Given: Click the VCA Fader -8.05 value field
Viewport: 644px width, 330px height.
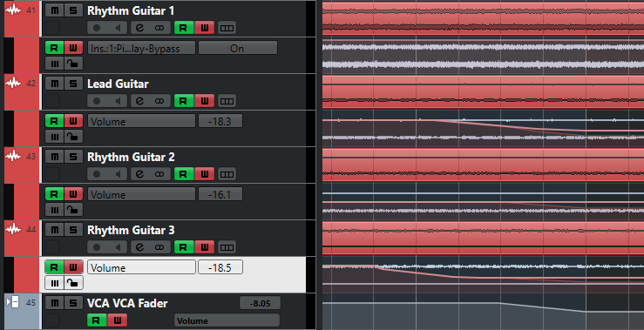Looking at the screenshot, I should (260, 303).
